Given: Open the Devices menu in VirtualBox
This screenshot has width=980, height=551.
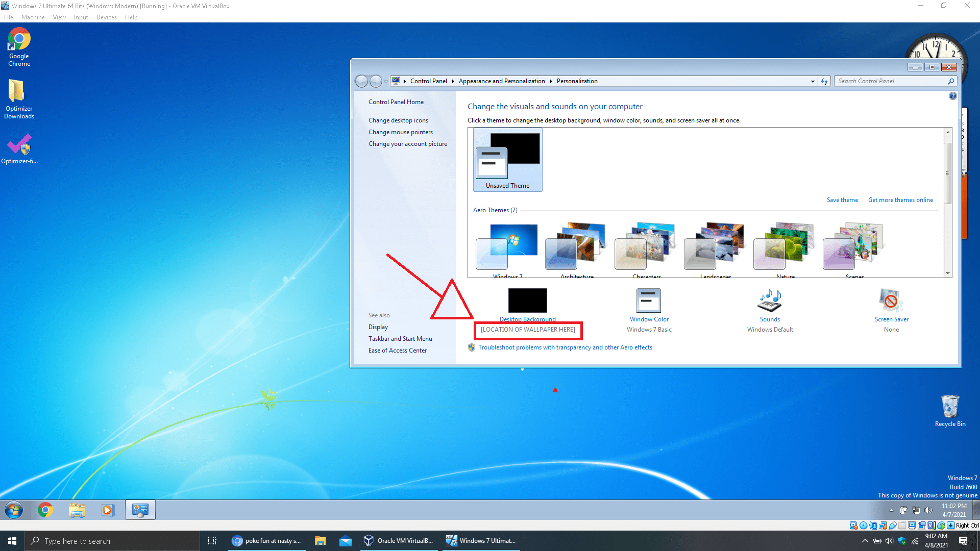Looking at the screenshot, I should coord(106,17).
